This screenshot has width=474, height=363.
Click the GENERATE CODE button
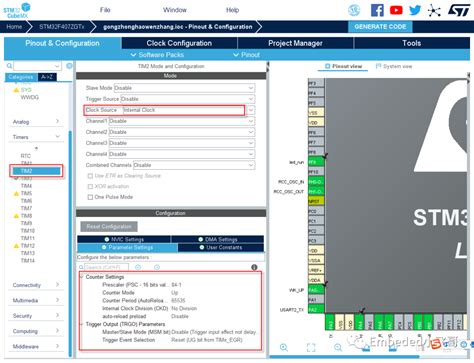pos(380,27)
